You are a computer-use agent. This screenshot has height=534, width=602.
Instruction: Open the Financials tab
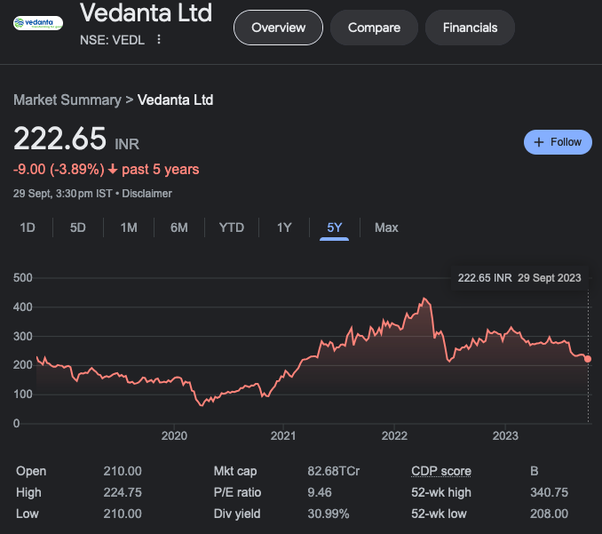(470, 28)
